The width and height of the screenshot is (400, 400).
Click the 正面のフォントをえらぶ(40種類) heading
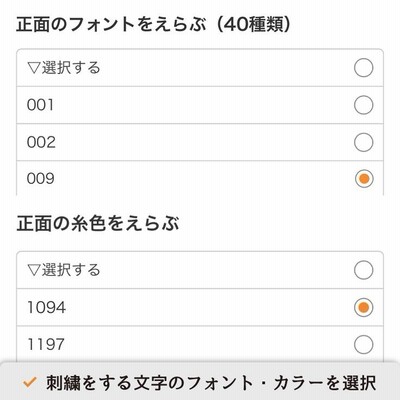point(154,25)
